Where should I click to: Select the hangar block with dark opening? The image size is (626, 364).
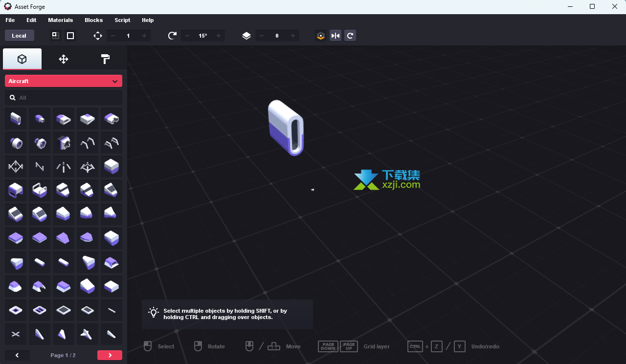112,262
